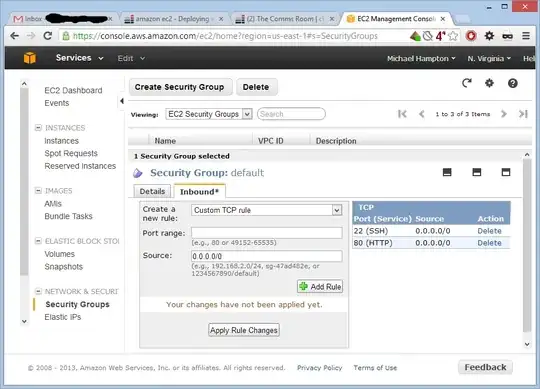
Task: Delete the 22 (SSH) rule
Action: coord(489,231)
